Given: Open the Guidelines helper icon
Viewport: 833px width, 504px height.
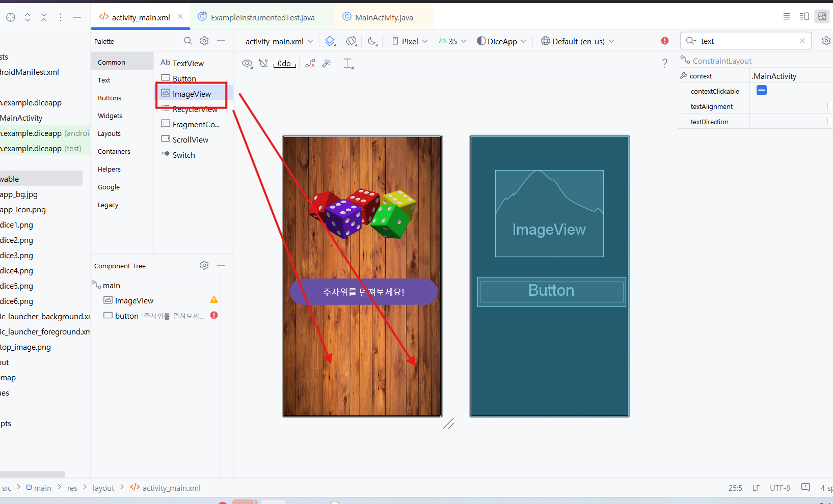Looking at the screenshot, I should coord(348,63).
